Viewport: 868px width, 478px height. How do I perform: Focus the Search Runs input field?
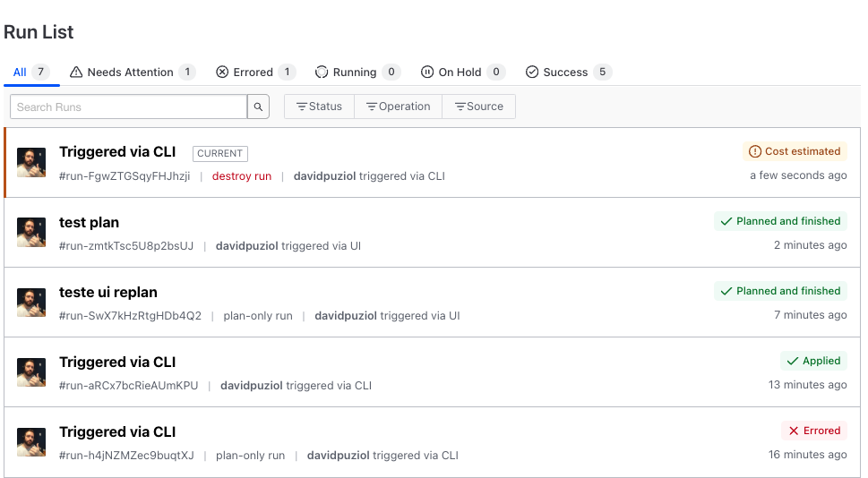[128, 107]
